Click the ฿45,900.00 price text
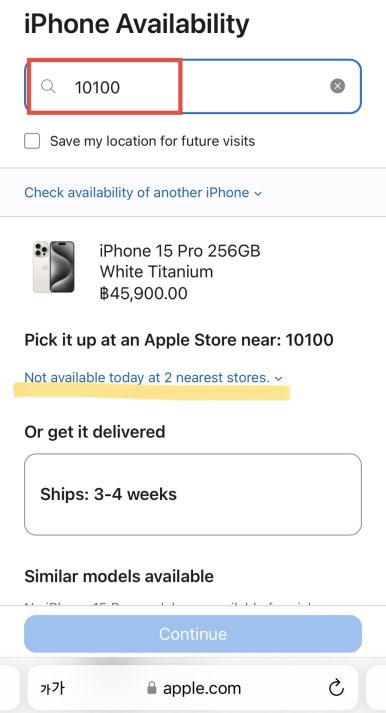This screenshot has width=386, height=713. pyautogui.click(x=144, y=293)
